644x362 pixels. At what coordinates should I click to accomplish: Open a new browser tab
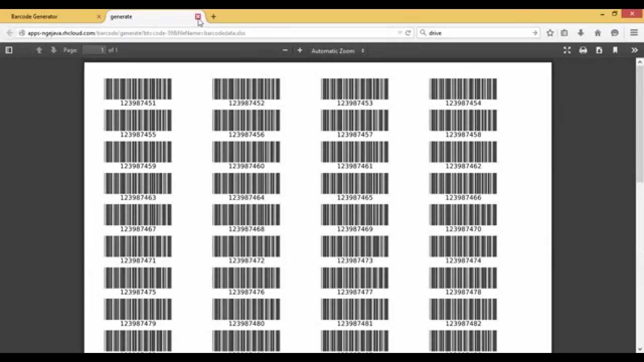tap(213, 17)
